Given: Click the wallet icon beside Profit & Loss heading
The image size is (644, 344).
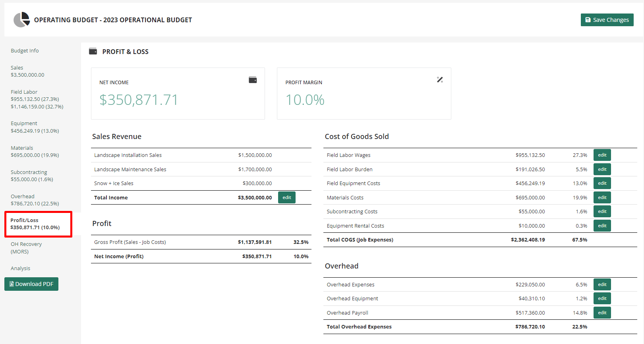Looking at the screenshot, I should pos(93,51).
